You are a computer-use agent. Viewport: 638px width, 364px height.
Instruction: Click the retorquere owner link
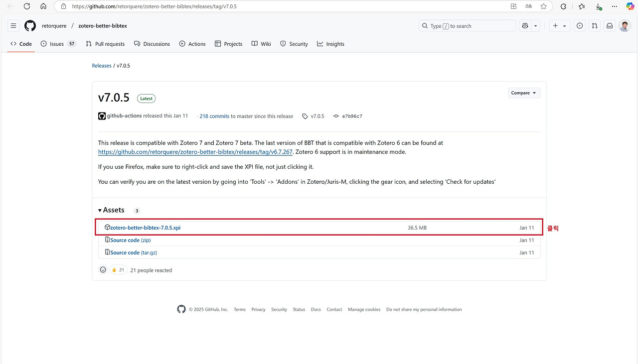pyautogui.click(x=54, y=26)
